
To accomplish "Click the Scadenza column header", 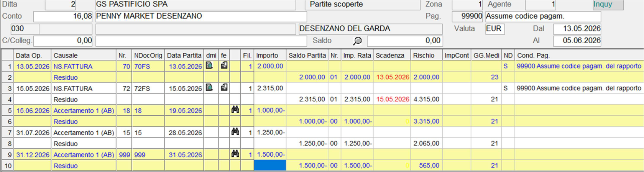I will tap(392, 55).
